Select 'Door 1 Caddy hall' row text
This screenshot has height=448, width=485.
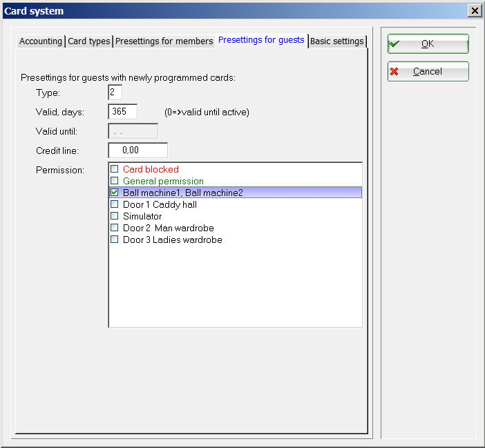coord(160,204)
